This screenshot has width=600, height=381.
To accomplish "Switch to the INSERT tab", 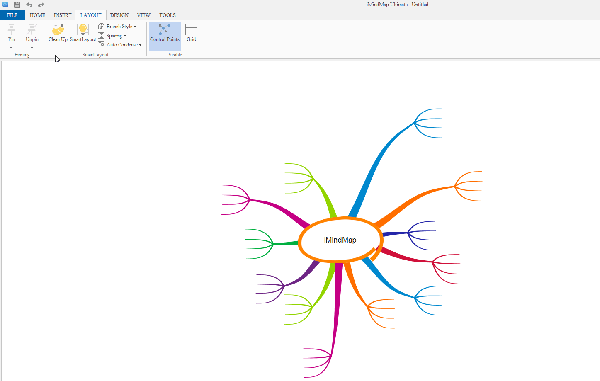I will 62,15.
